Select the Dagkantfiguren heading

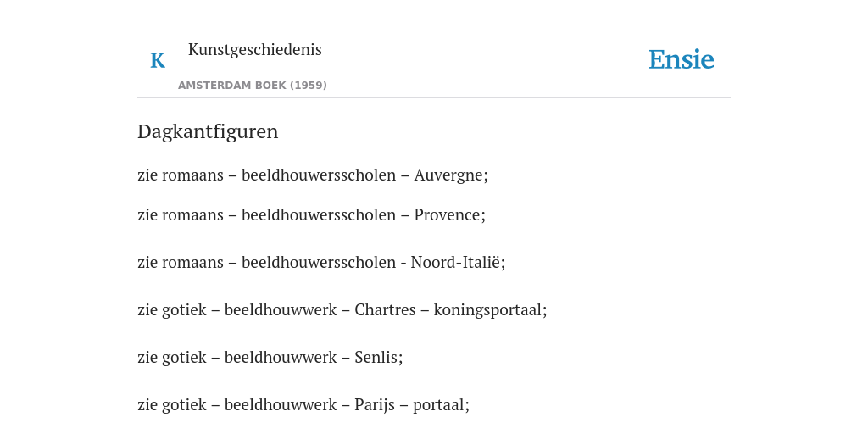[208, 131]
